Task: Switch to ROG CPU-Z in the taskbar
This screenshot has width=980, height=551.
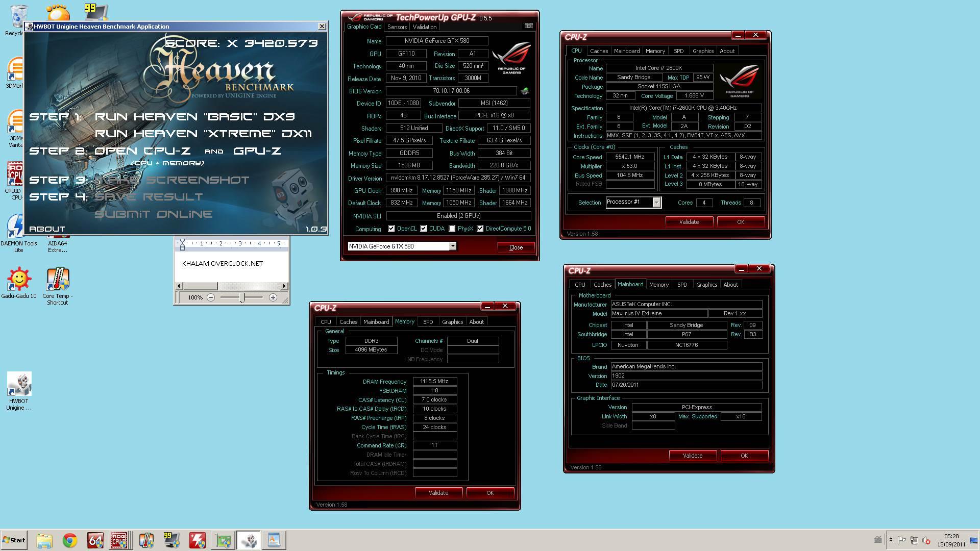Action: point(120,540)
